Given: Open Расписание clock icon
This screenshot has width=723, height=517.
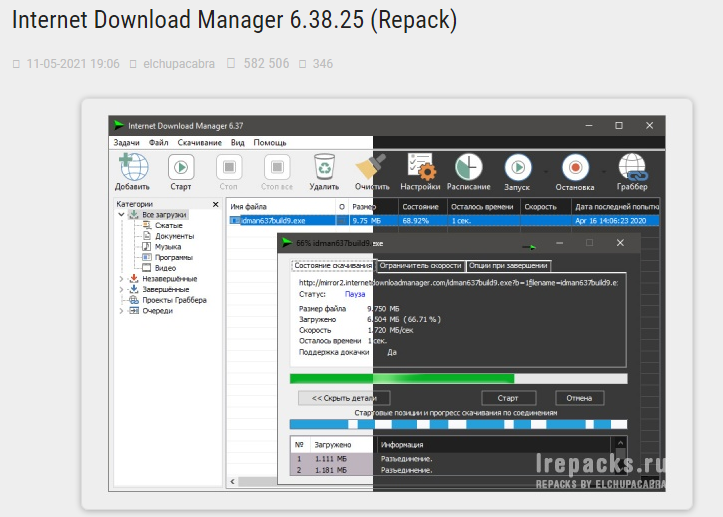Looking at the screenshot, I should pos(468,167).
